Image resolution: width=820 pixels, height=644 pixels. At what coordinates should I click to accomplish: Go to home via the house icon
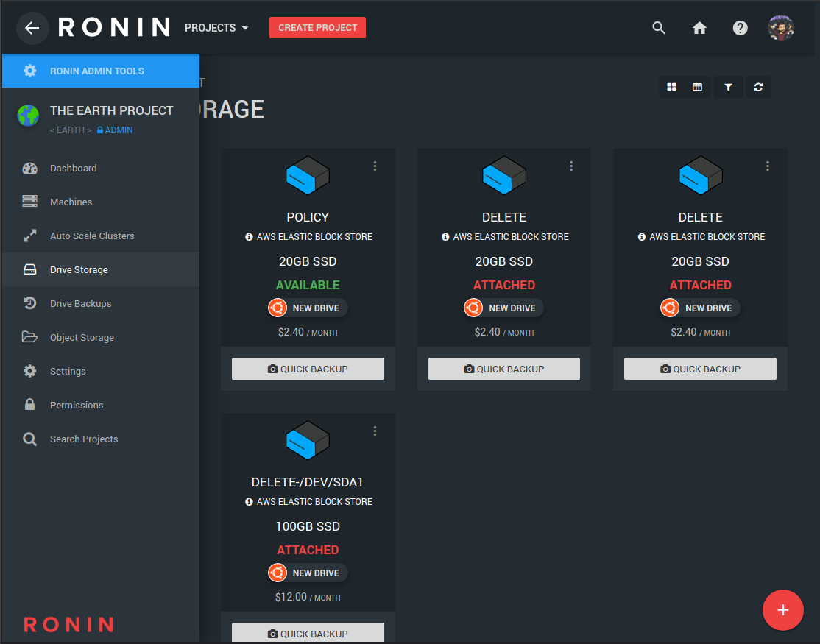[700, 28]
